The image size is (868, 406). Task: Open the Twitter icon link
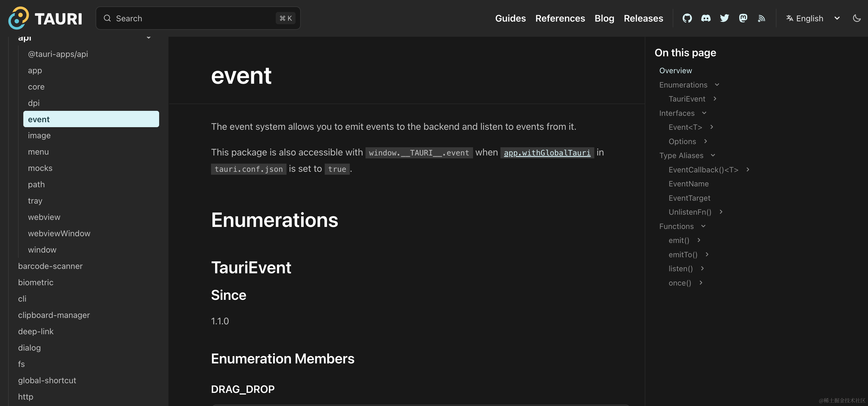[x=724, y=18]
